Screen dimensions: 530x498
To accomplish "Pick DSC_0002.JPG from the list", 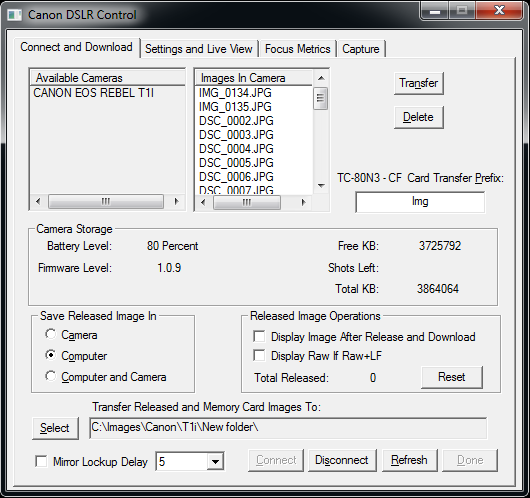I will pos(236,121).
